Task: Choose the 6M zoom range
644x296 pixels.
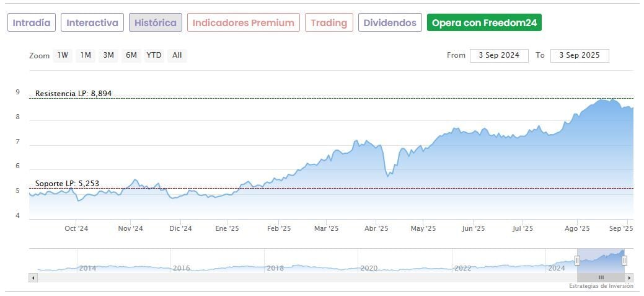Action: click(x=131, y=55)
